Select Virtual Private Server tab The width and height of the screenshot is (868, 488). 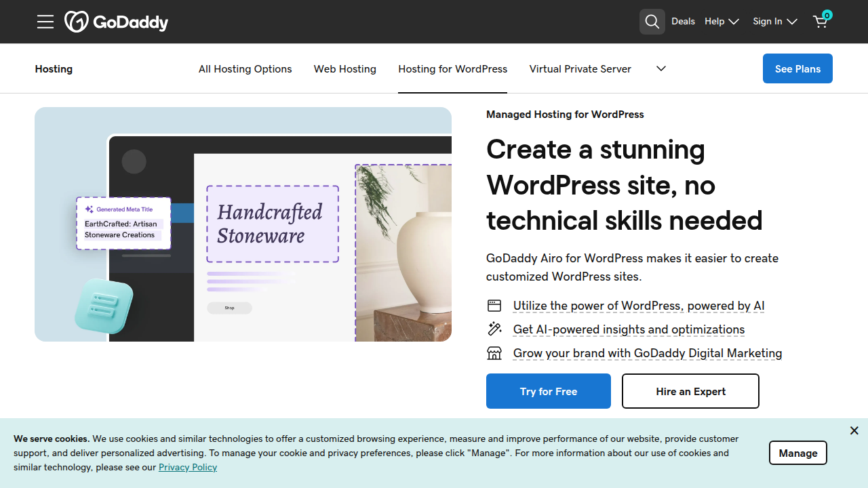point(580,69)
